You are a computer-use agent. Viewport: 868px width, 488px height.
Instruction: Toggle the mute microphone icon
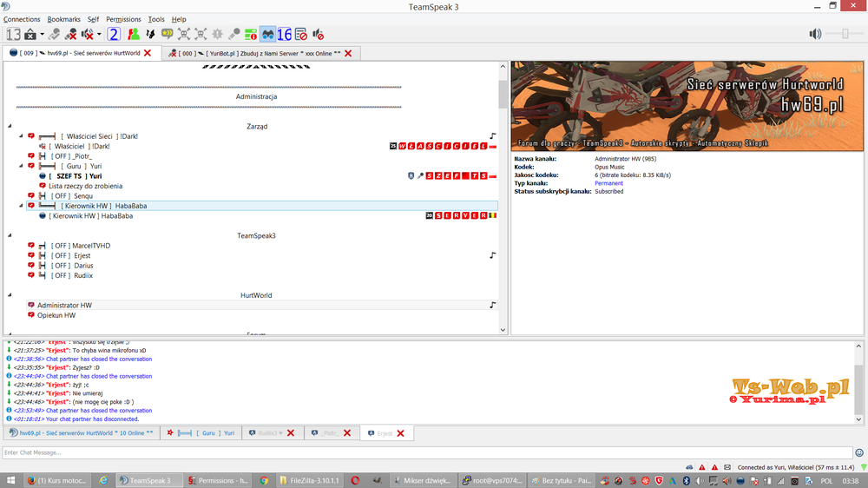(71, 35)
